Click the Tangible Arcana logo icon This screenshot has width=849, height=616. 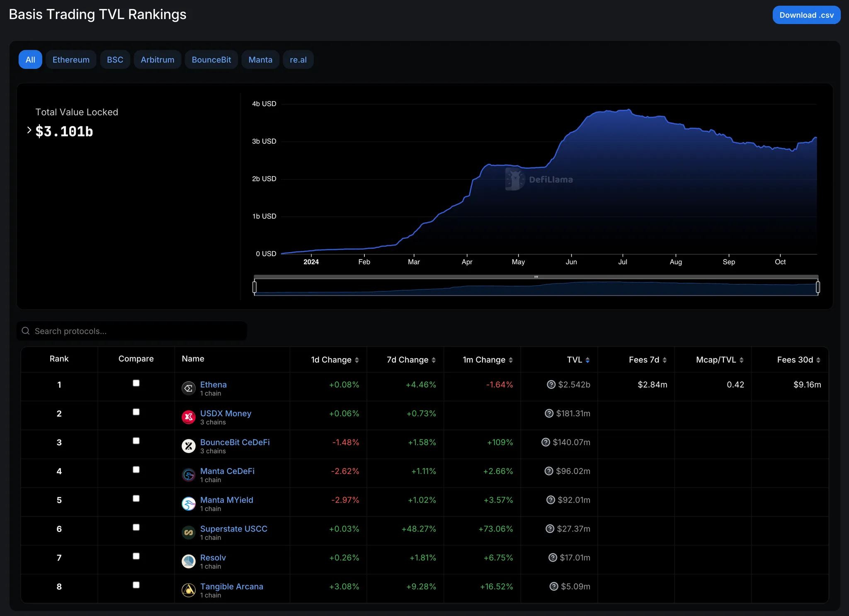(189, 590)
